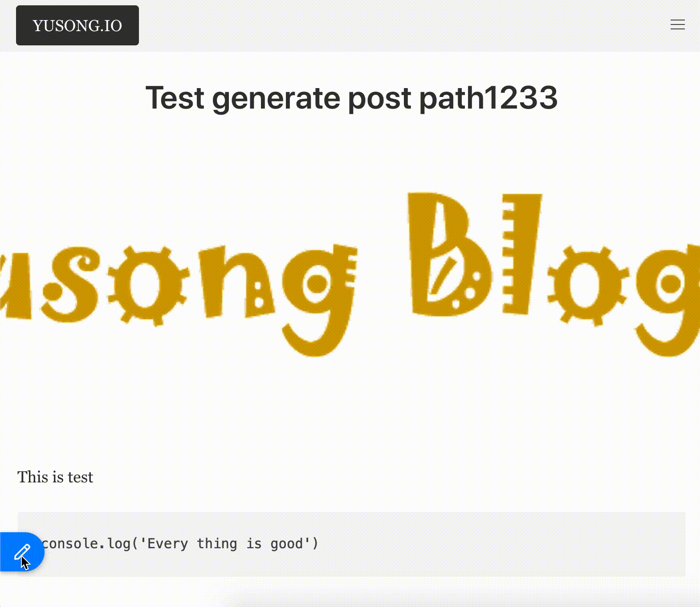Click the blue pencil edit button
This screenshot has height=607, width=700.
22,552
